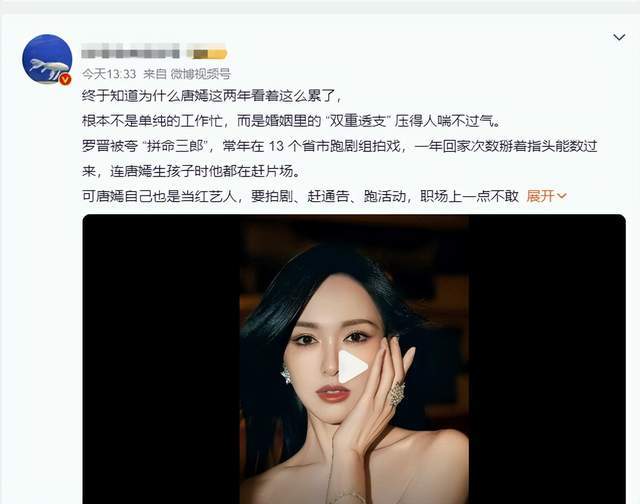Open post via 今天13:33 timestamp
Viewport: 640px width, 504px height.
point(109,74)
